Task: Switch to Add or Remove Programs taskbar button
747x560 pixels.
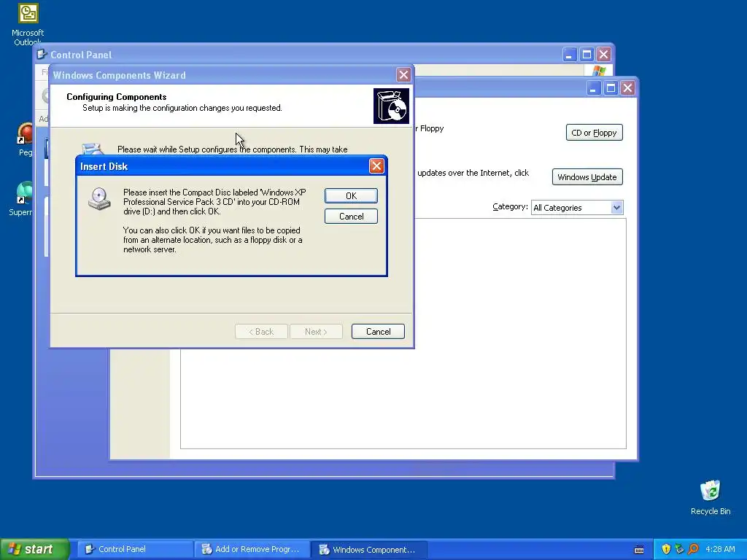Action: (x=252, y=549)
